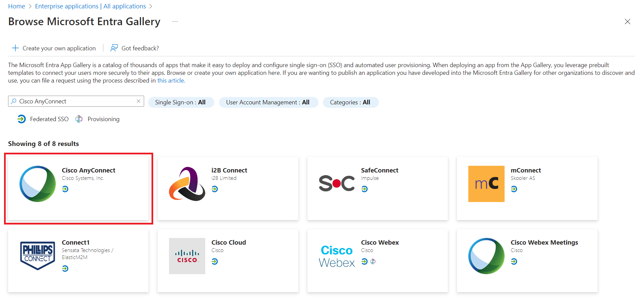Click 'Sensata Technologies / ElasticM2M' publisher text
The height and width of the screenshot is (299, 644).
pyautogui.click(x=87, y=254)
